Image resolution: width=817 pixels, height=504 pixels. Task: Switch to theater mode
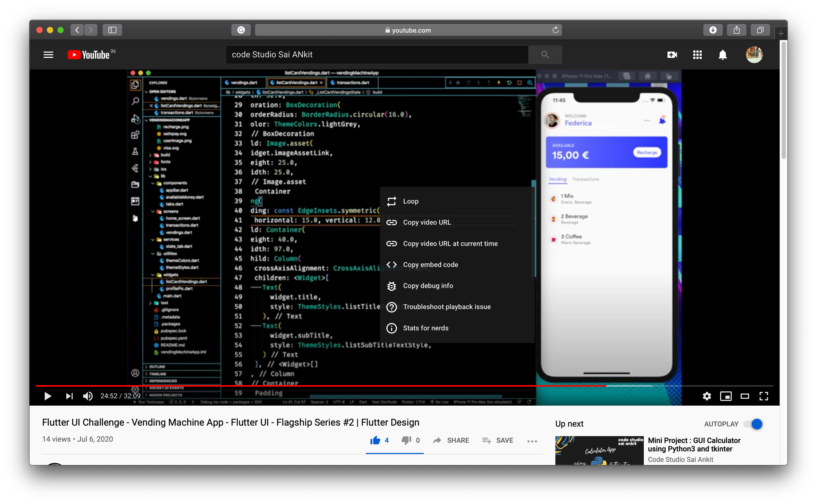[x=745, y=396]
